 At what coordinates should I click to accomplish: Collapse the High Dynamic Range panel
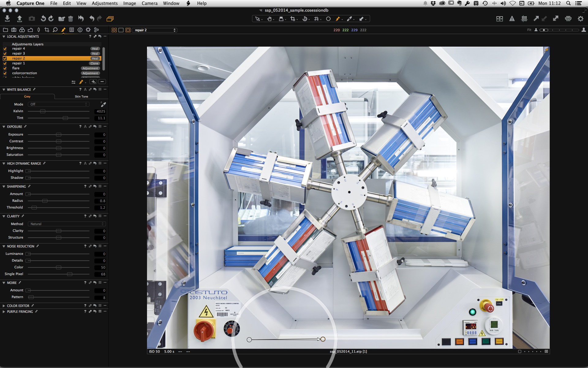click(4, 163)
